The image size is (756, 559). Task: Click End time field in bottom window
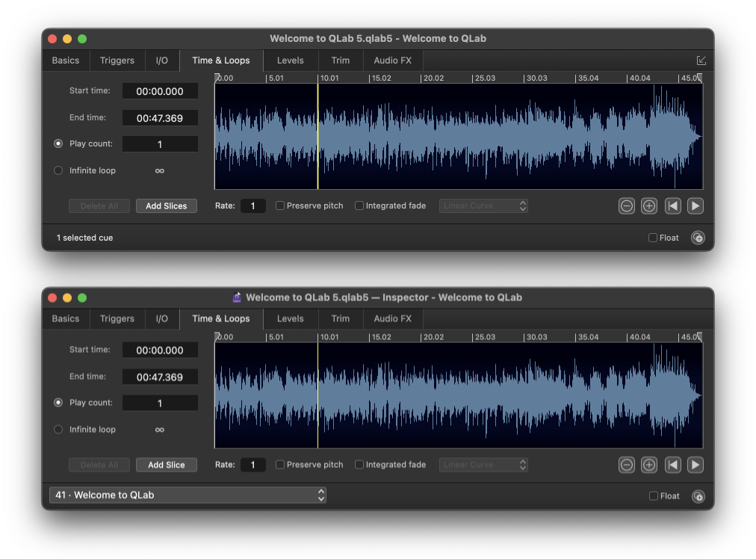click(160, 377)
